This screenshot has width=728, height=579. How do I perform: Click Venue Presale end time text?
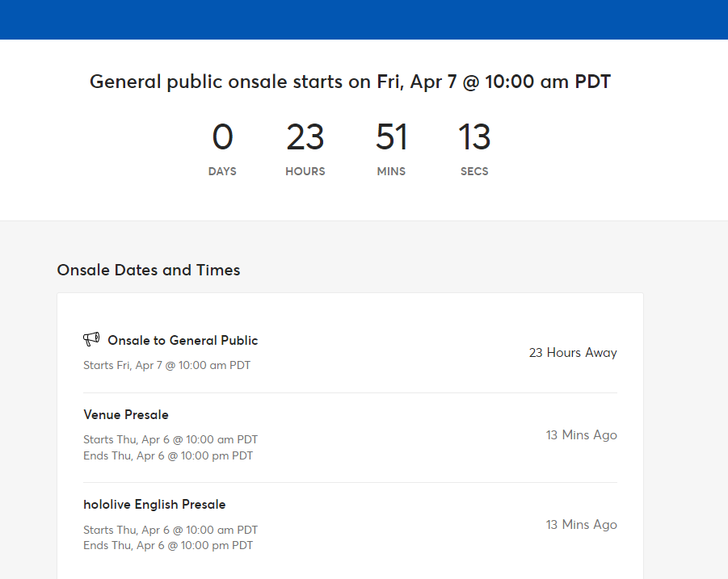click(168, 456)
